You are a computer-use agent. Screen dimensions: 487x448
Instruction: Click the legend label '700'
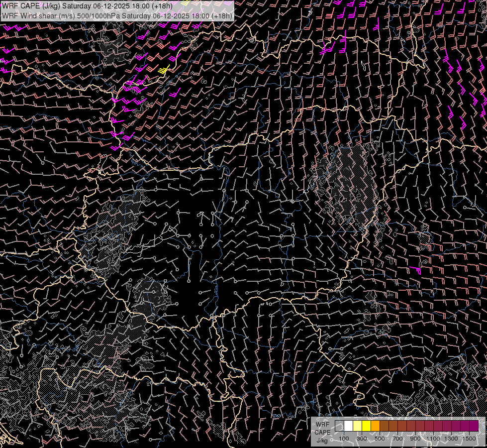397,439
